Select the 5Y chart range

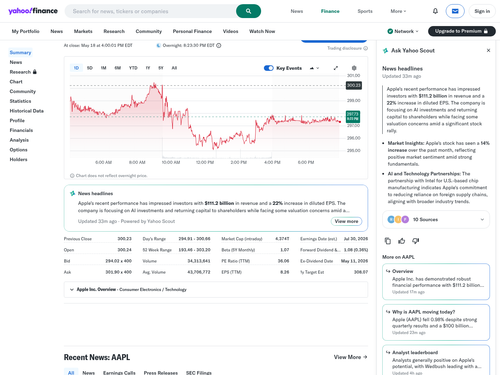[x=161, y=68]
